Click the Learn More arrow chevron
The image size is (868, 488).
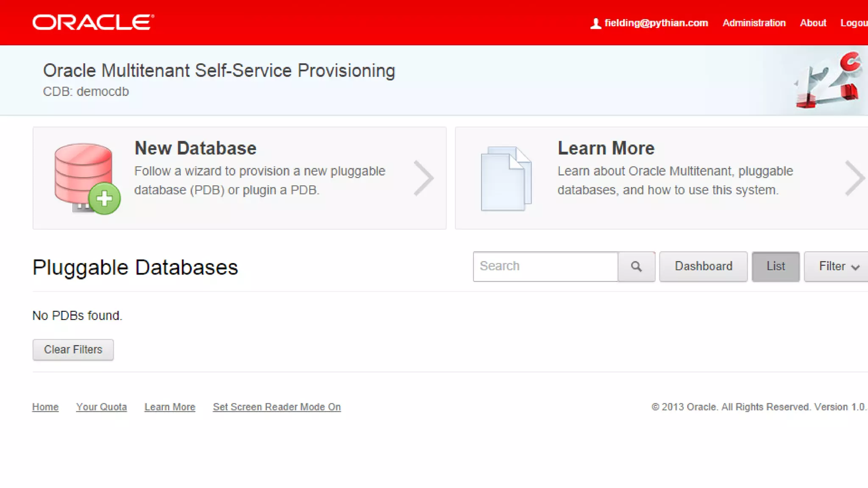(854, 178)
